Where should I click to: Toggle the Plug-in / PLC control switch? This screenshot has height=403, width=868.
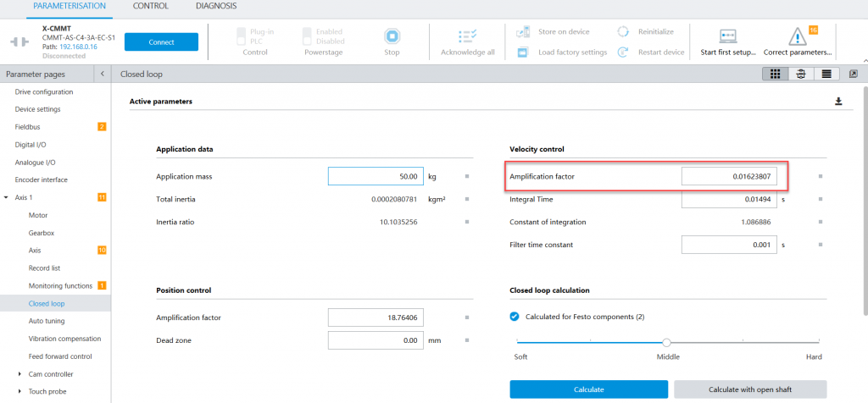240,36
